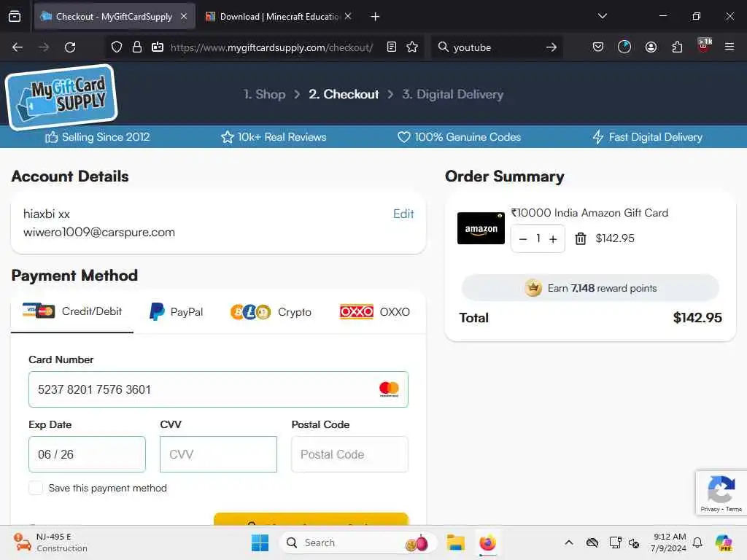The width and height of the screenshot is (747, 560).
Task: Open the Windows taskbar Search box
Action: coord(357,542)
